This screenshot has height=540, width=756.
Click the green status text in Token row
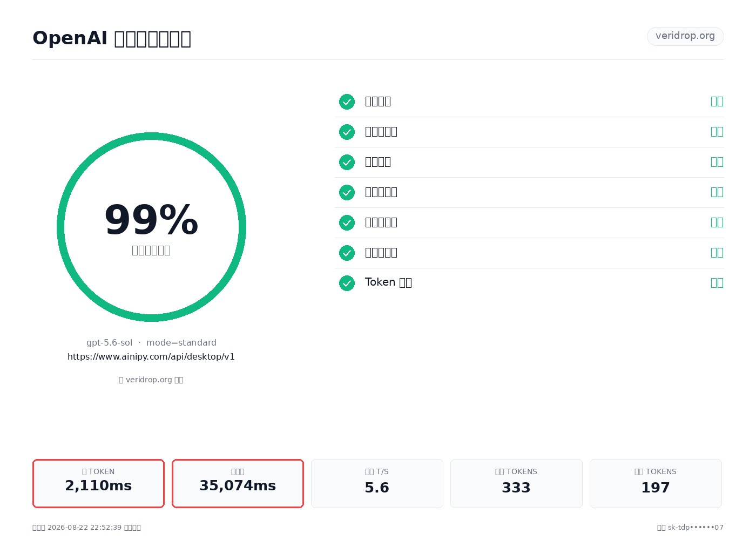click(x=717, y=283)
